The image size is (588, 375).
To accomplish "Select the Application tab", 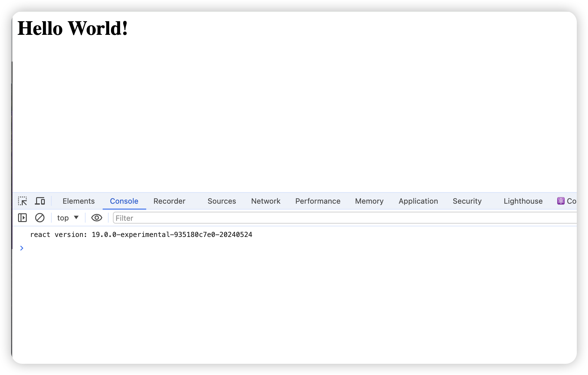I will (x=418, y=201).
